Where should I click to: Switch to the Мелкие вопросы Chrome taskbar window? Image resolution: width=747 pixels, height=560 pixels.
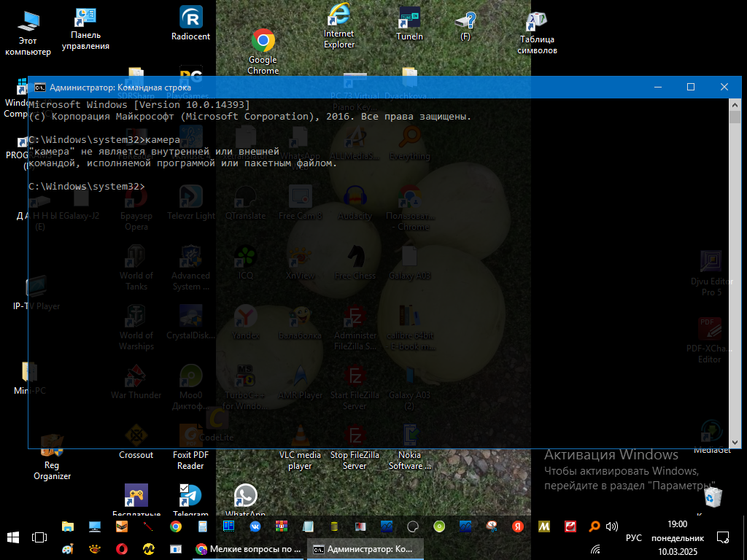[x=248, y=549]
